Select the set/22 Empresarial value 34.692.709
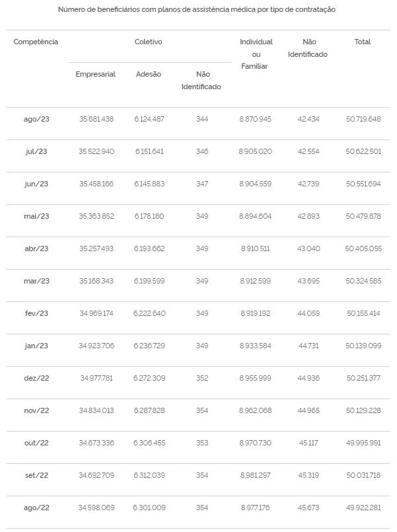Screen dimensions: 397x532 tap(96, 475)
